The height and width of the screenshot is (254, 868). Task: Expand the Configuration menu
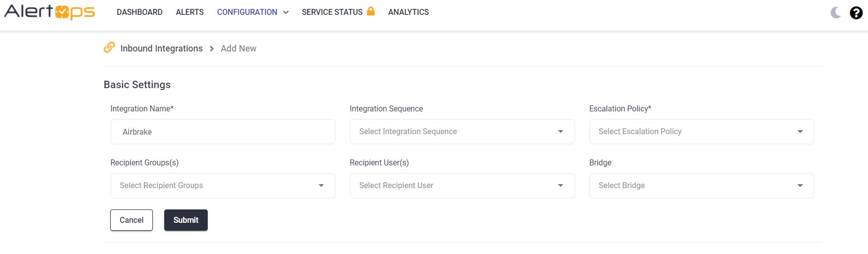pyautogui.click(x=252, y=12)
